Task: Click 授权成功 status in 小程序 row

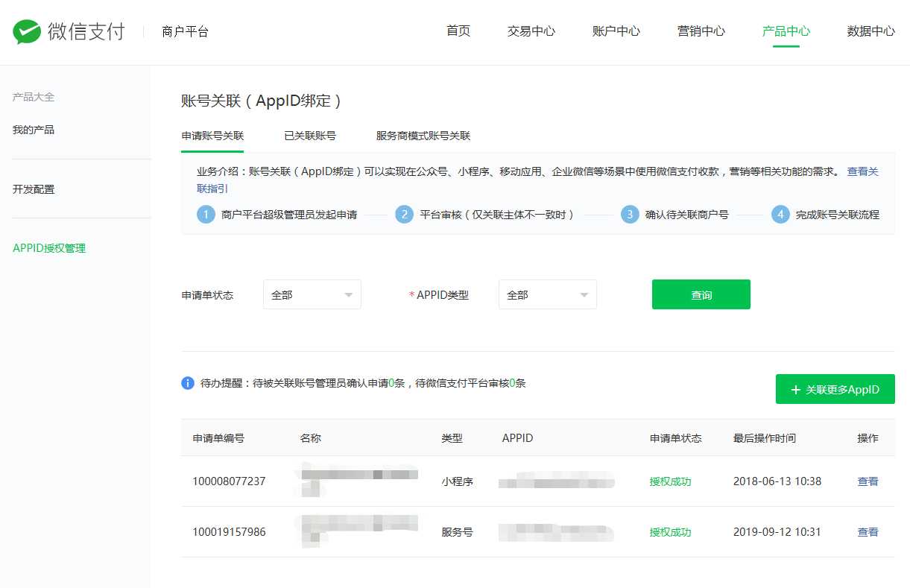Action: point(671,481)
